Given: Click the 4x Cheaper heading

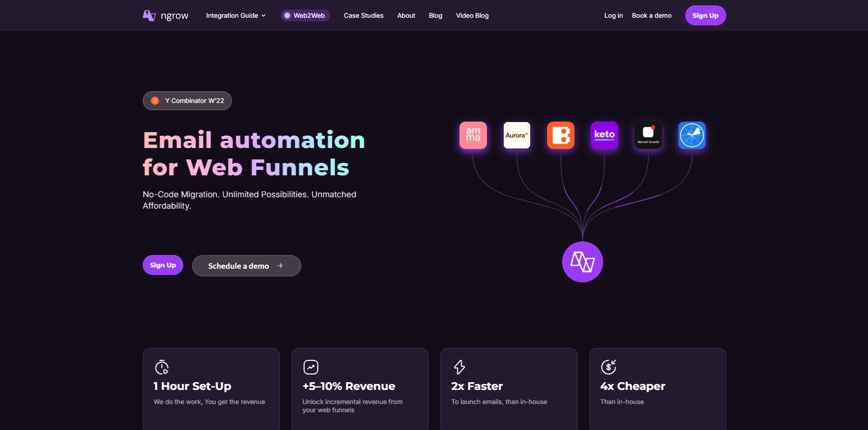Looking at the screenshot, I should (x=633, y=386).
